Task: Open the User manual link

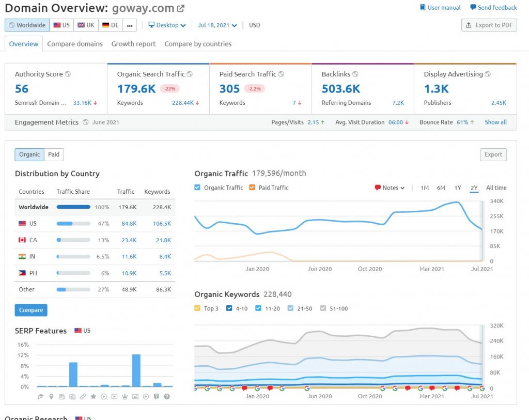Action: (x=440, y=7)
